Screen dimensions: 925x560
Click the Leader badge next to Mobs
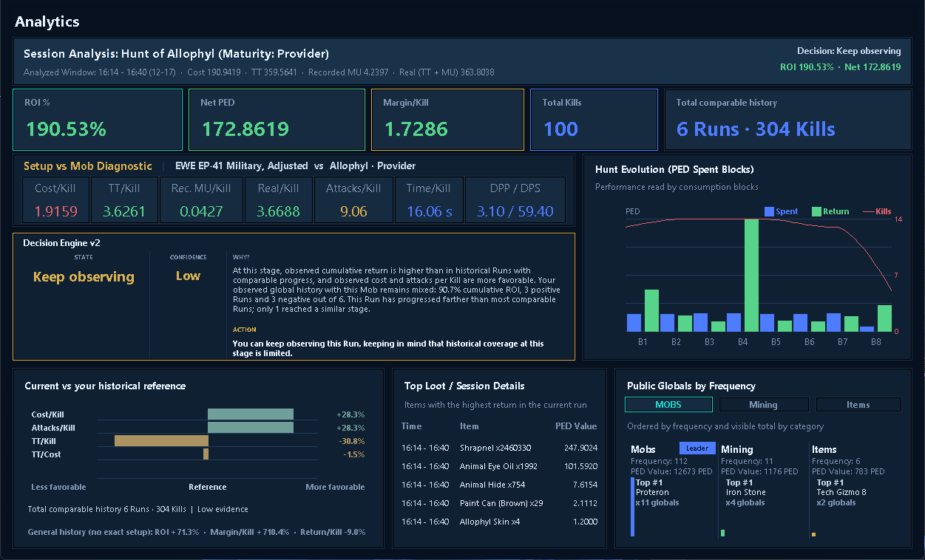click(x=697, y=448)
